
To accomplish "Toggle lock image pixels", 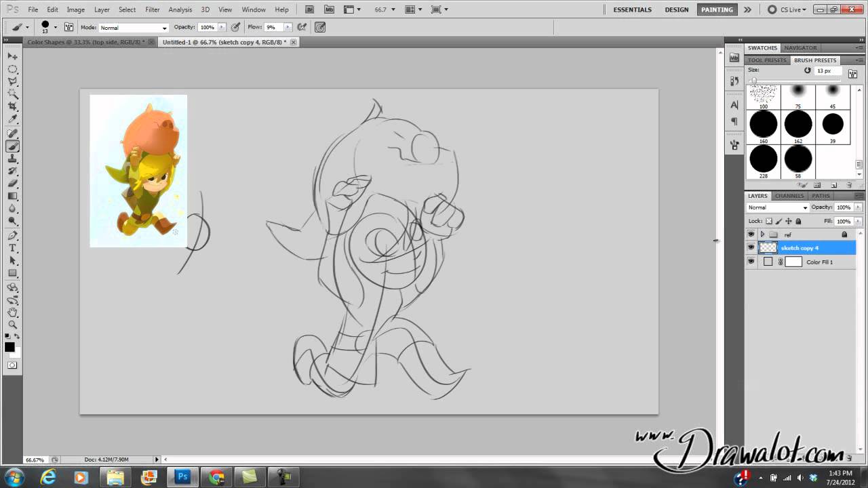I will 778,221.
